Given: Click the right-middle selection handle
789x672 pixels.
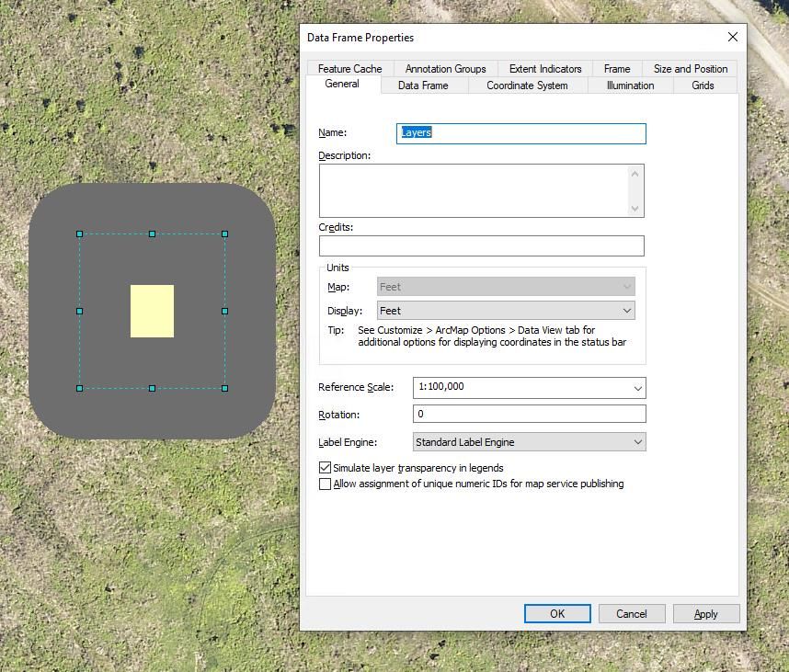Looking at the screenshot, I should (225, 312).
